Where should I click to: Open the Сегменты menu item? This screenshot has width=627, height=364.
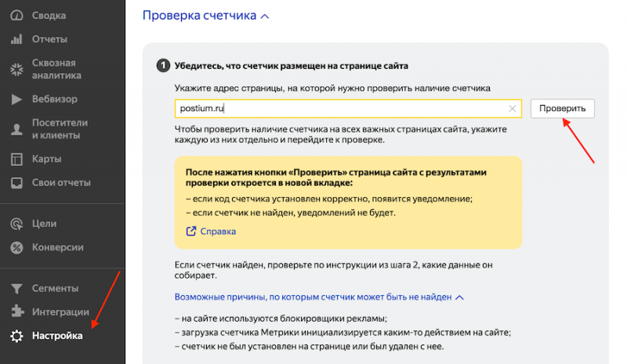tap(55, 288)
